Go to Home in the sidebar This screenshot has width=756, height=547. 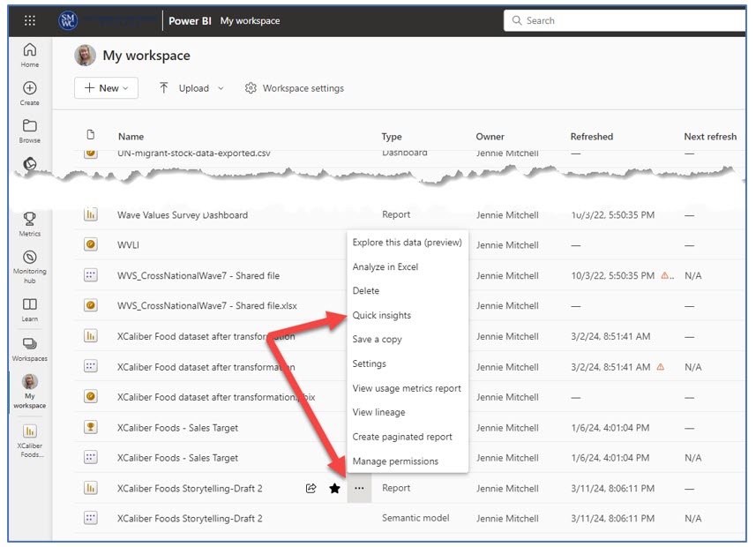tap(30, 55)
